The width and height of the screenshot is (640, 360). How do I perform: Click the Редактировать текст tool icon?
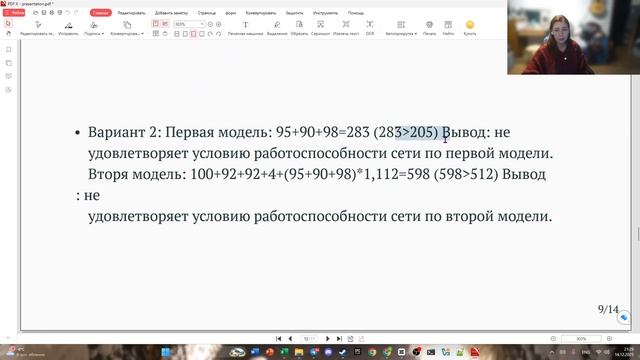point(38,25)
